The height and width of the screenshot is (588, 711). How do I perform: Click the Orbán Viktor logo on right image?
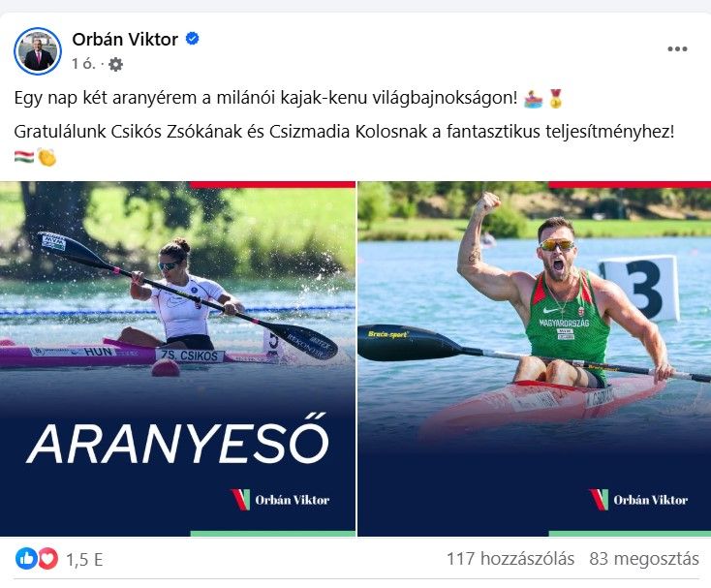pos(638,500)
